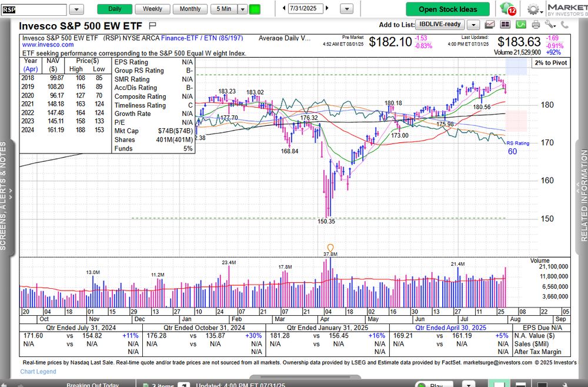This screenshot has height=387, width=588.
Task: Click the 7/31/2025 date field
Action: 305,8
